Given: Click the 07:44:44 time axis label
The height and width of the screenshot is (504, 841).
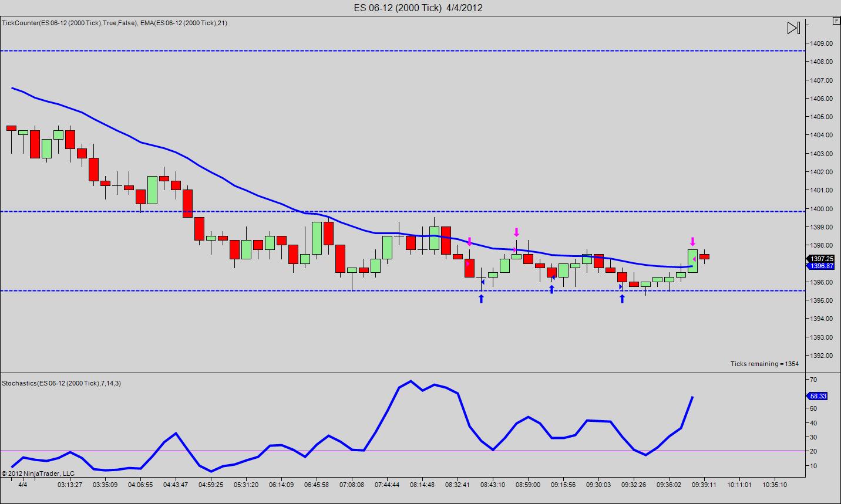Looking at the screenshot, I should tap(387, 485).
